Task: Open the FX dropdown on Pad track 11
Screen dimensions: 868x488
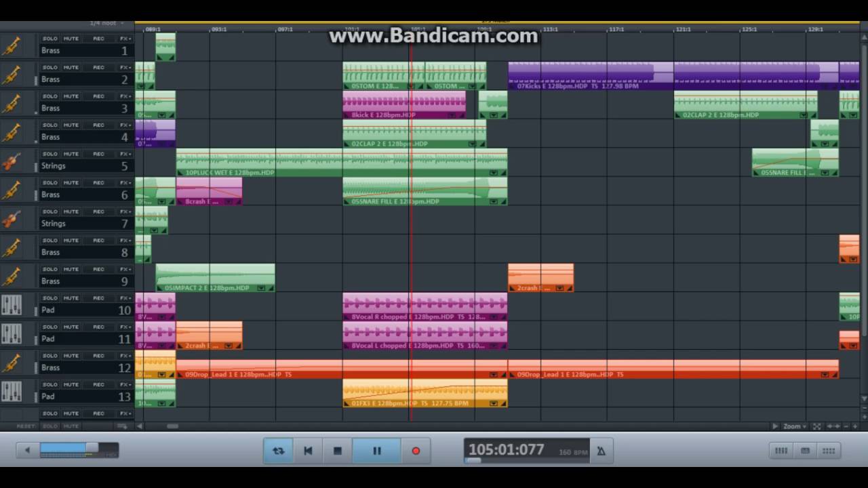Action: pos(125,327)
